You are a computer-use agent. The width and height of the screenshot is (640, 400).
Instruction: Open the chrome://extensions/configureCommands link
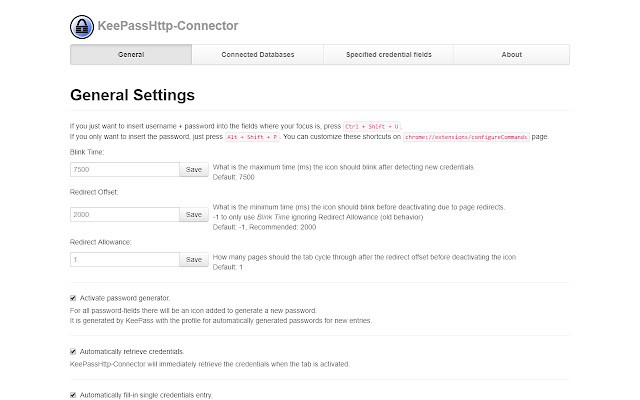476,135
